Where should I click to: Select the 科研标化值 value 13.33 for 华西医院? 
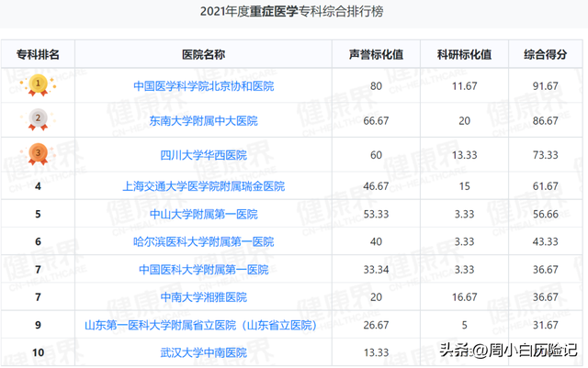464,155
